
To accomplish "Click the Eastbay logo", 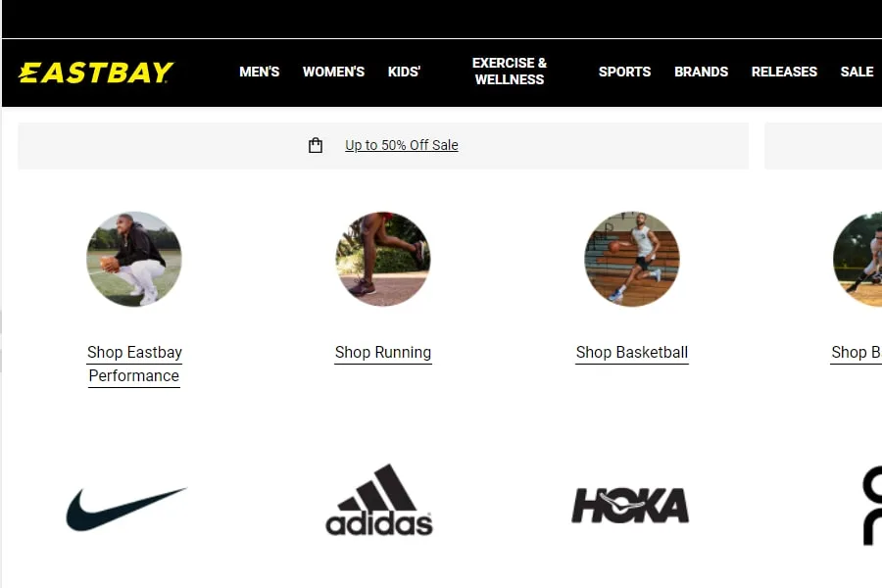I will [x=96, y=72].
